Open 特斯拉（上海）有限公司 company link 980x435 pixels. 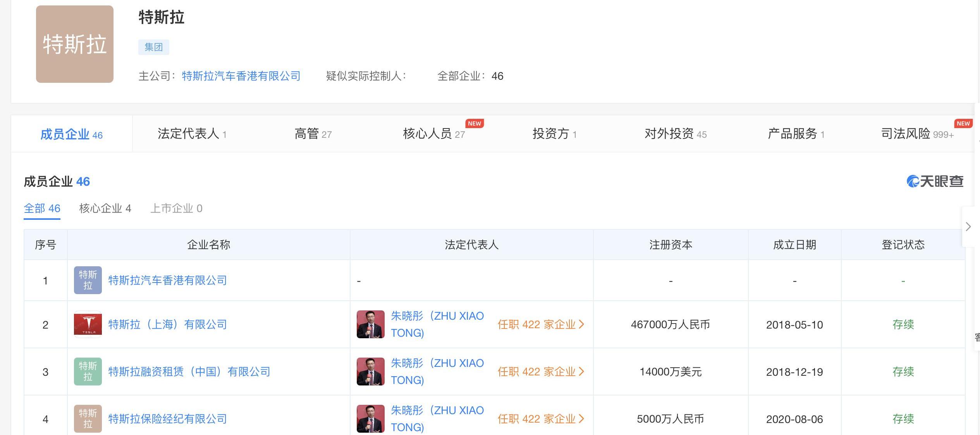[167, 324]
